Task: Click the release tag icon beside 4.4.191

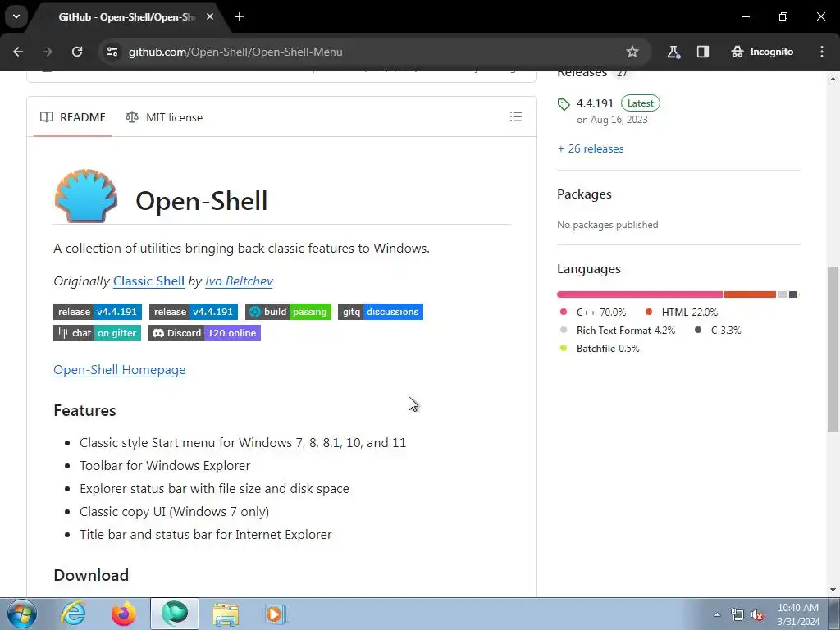Action: pyautogui.click(x=564, y=104)
